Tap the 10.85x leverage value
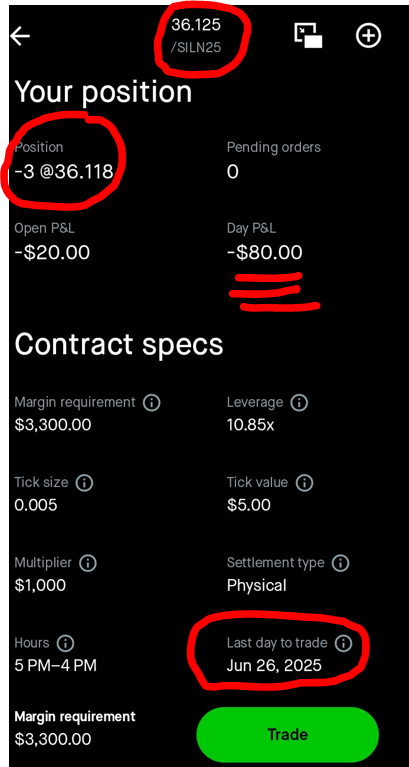The image size is (409, 767). tap(250, 426)
